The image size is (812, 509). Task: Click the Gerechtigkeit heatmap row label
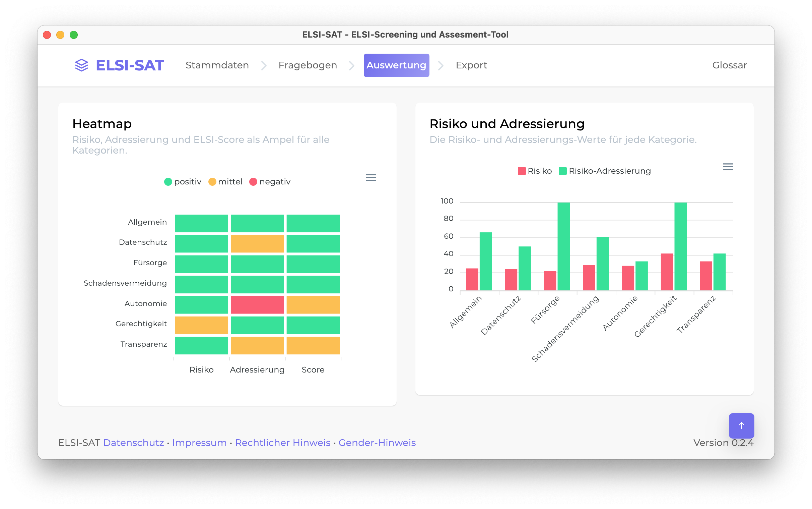141,324
